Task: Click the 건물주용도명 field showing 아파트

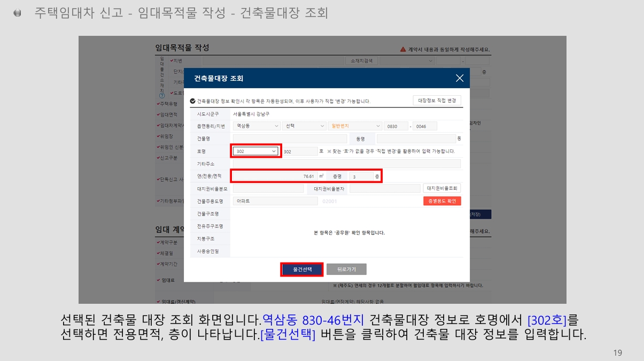Action: [x=275, y=201]
